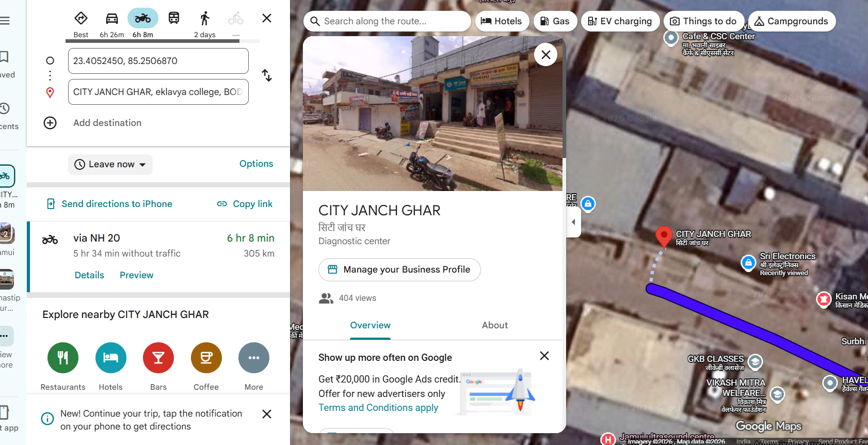
Task: Select cycling travel mode
Action: (236, 19)
